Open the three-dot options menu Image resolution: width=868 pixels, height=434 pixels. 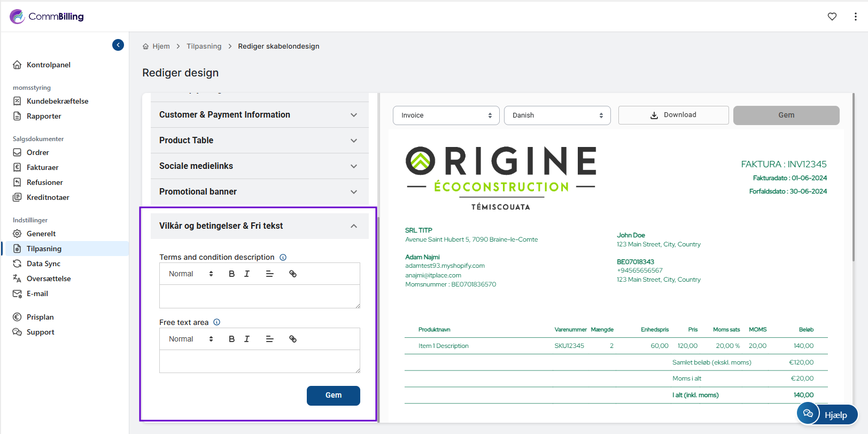pyautogui.click(x=856, y=17)
